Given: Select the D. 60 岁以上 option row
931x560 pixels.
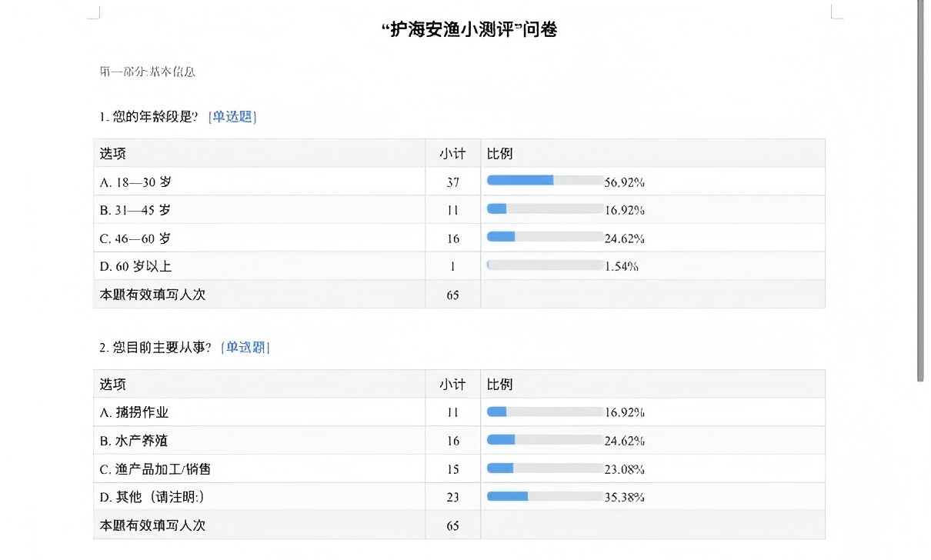Looking at the screenshot, I should point(459,266).
